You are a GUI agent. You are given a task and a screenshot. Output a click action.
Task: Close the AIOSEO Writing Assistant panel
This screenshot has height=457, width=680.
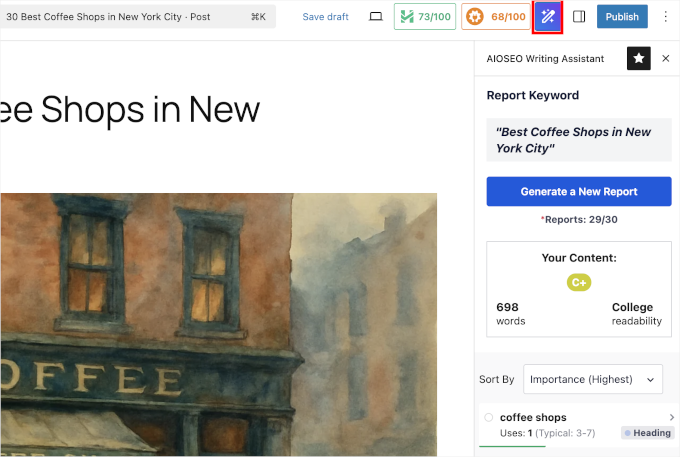coord(666,59)
